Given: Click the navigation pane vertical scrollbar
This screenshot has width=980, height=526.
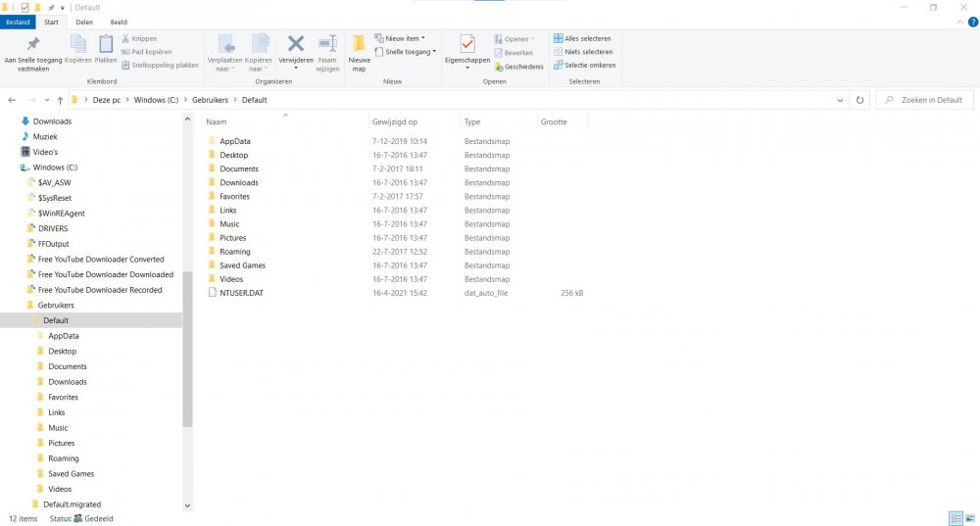Looking at the screenshot, I should point(187,353).
